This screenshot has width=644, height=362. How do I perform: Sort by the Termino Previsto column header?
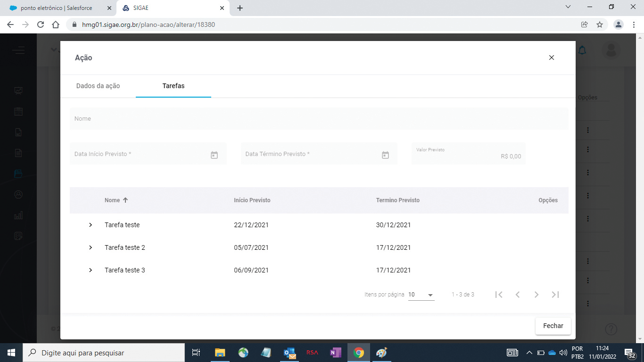(x=398, y=200)
